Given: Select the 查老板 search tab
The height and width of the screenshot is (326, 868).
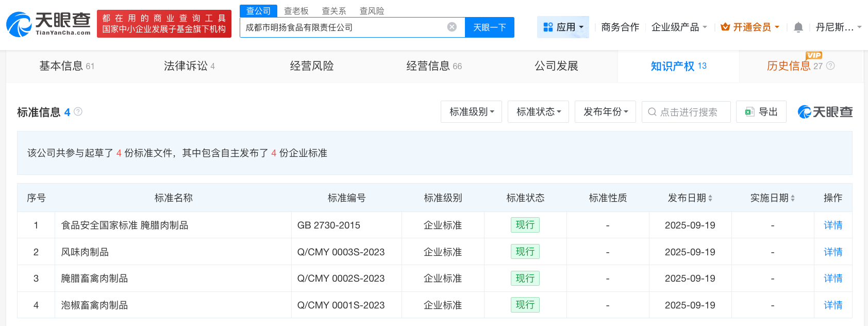Looking at the screenshot, I should coord(296,11).
